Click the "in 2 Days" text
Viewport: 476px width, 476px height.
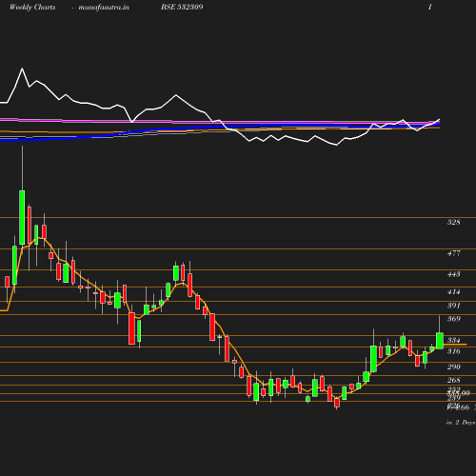coord(461,423)
